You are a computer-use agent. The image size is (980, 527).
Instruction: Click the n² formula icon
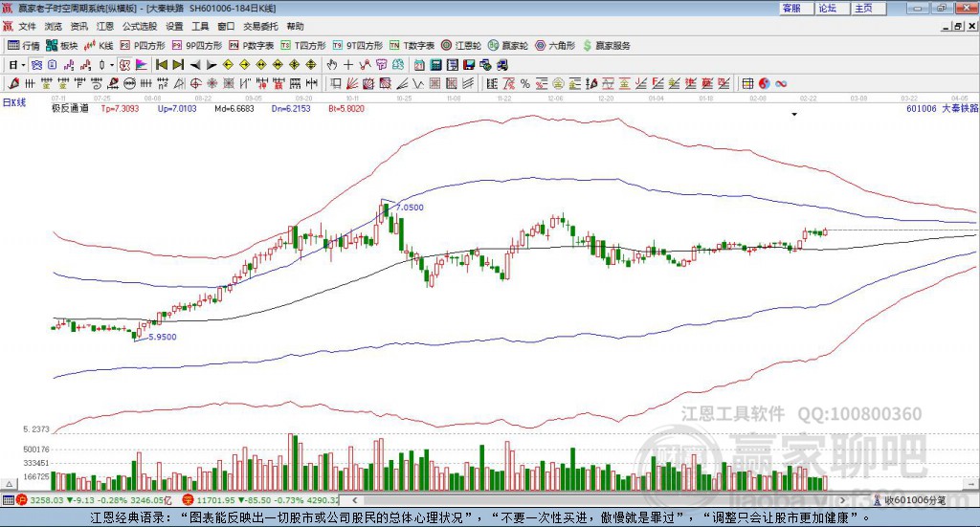(x=163, y=83)
